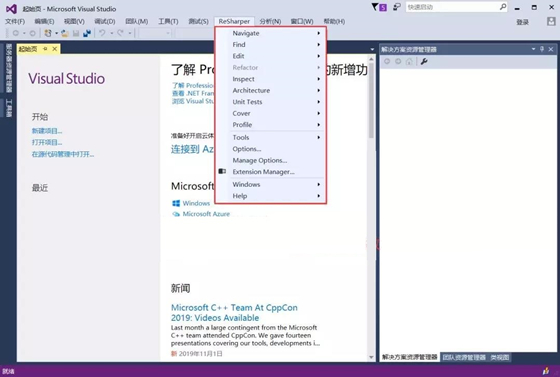Click the Microsoft Azure link
This screenshot has height=377, width=560.
pyautogui.click(x=206, y=214)
